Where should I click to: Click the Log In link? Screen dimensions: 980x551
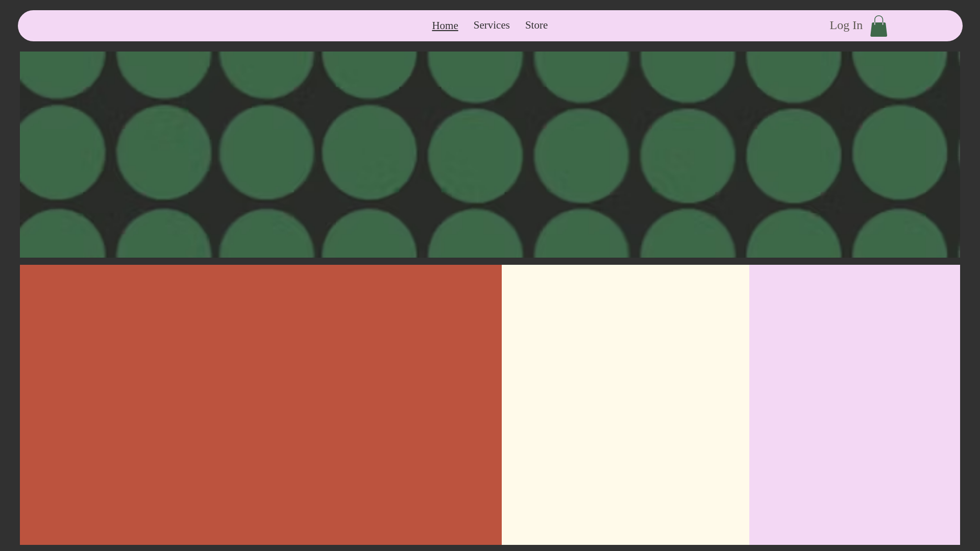click(x=845, y=25)
